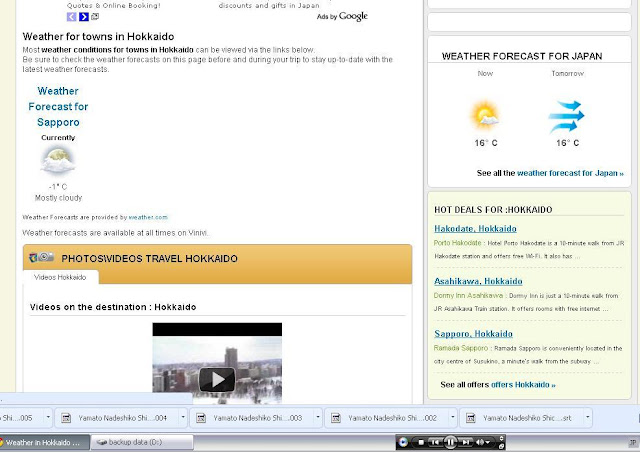Pause playback in media player toolbar
This screenshot has height=453, width=640.
[450, 442]
